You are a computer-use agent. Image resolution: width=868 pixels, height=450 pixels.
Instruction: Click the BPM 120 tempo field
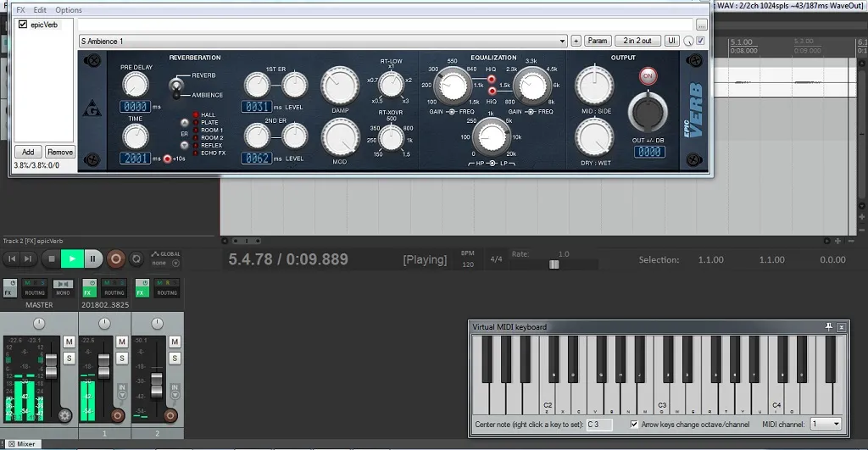pos(468,264)
